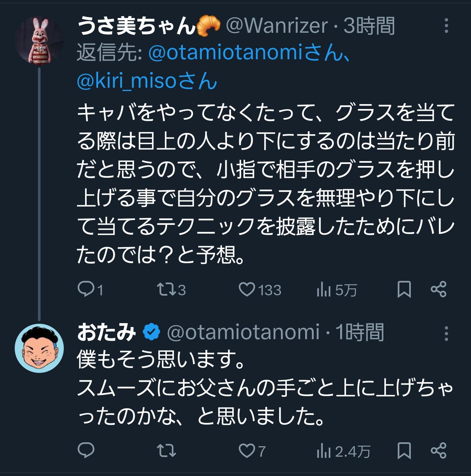
Task: Bookmark うさ美ちゃん's tweet
Action: point(404,289)
